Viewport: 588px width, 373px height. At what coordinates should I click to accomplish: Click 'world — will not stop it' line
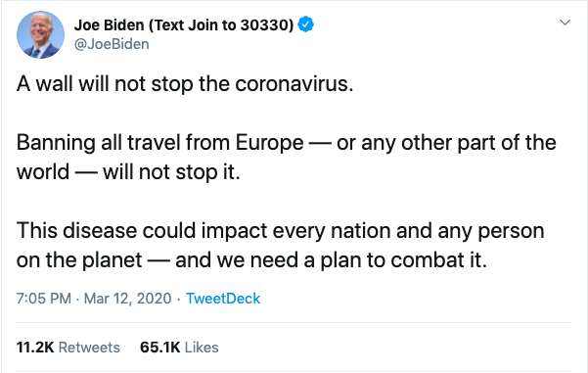click(128, 172)
